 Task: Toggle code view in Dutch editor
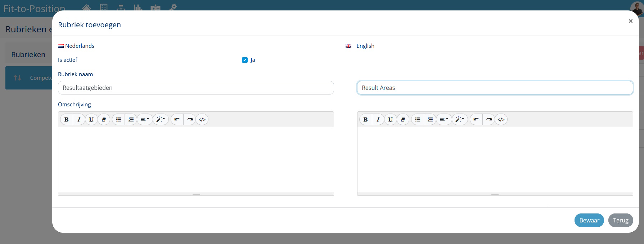pyautogui.click(x=202, y=119)
